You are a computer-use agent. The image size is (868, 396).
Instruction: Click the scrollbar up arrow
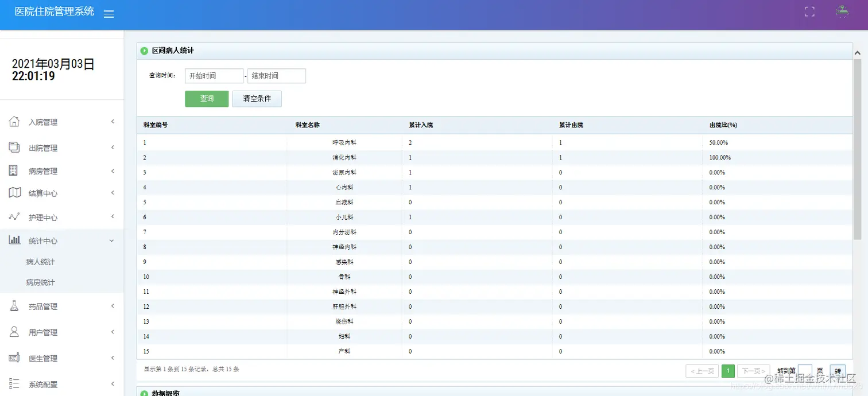pos(858,53)
